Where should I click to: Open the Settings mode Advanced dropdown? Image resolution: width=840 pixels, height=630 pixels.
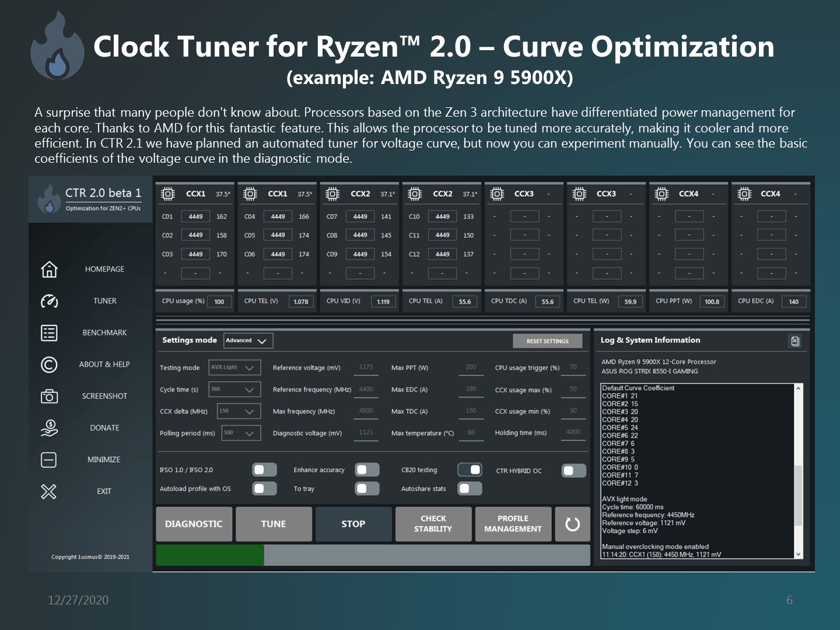click(249, 341)
